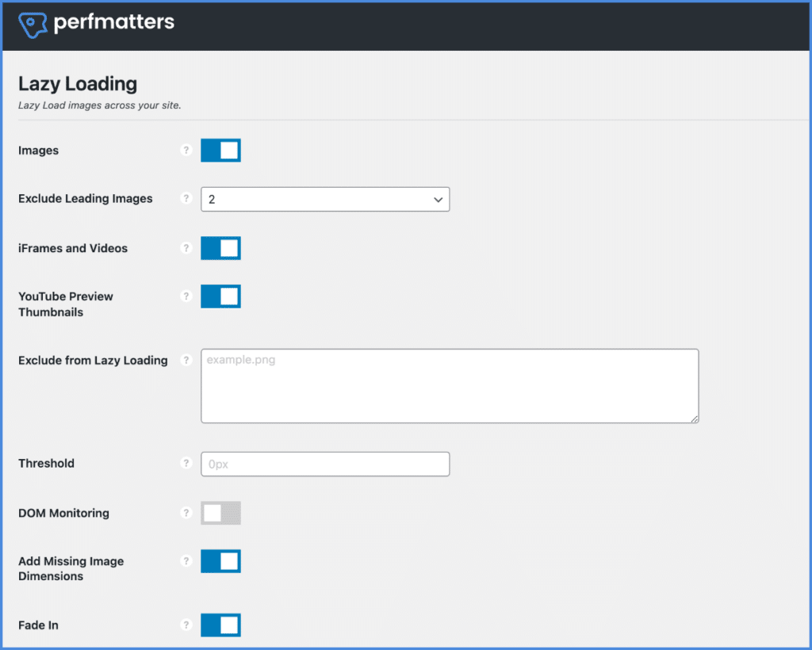This screenshot has width=812, height=650.
Task: Enable the DOM Monitoring switch
Action: (220, 513)
